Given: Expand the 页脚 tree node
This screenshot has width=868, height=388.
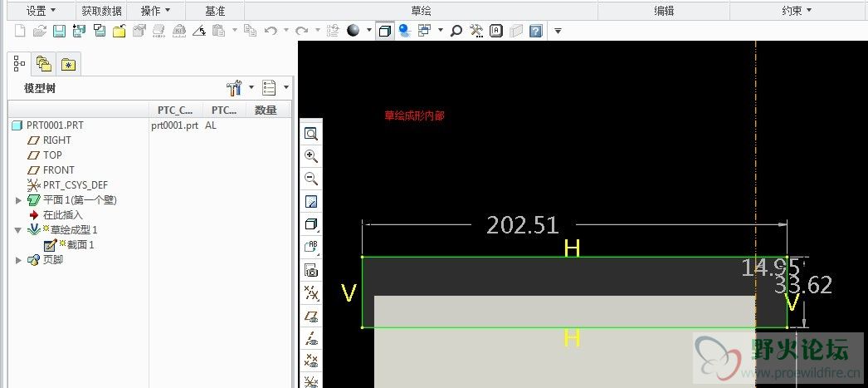Looking at the screenshot, I should [18, 260].
